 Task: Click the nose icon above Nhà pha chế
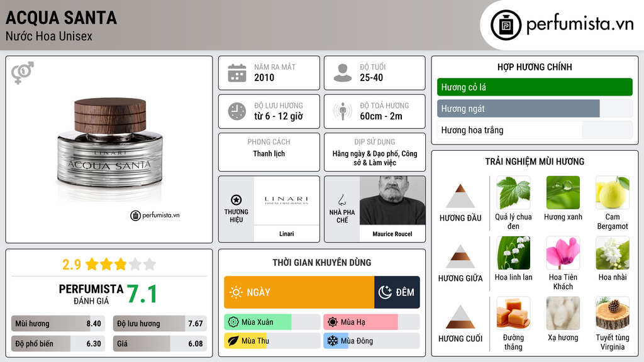point(341,200)
